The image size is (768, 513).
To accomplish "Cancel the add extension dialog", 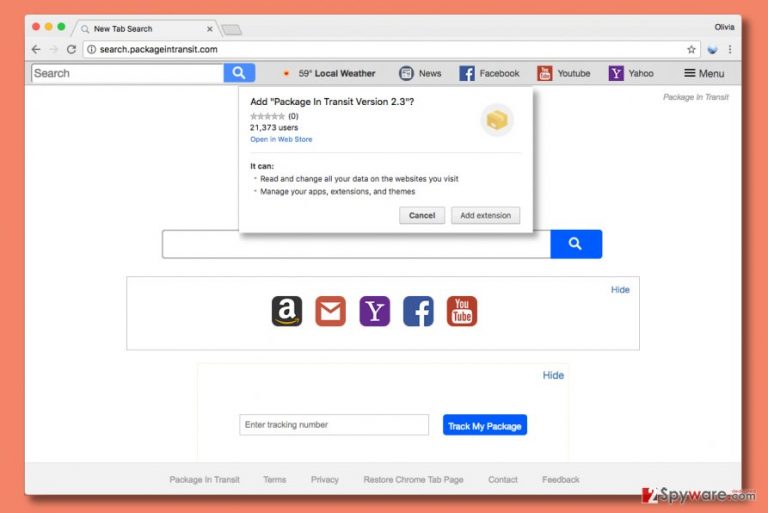I will coord(422,216).
